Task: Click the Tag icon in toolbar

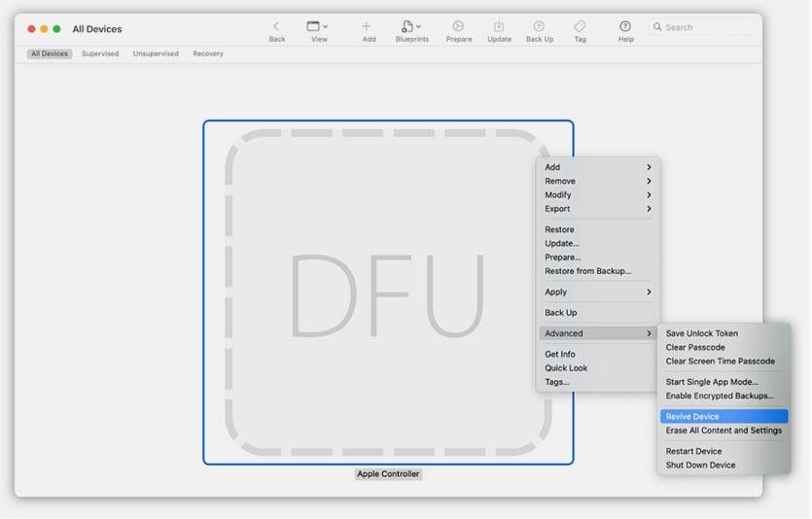Action: point(580,26)
